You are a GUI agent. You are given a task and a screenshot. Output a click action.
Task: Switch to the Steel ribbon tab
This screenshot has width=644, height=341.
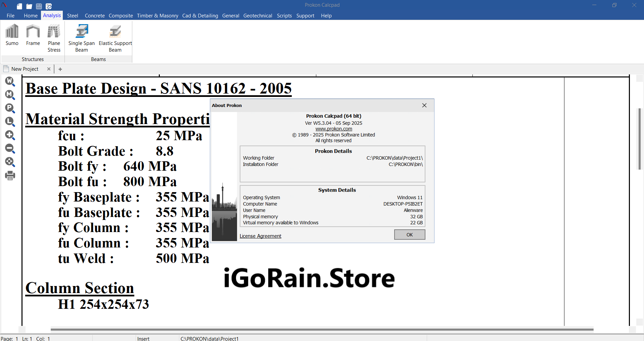[73, 16]
